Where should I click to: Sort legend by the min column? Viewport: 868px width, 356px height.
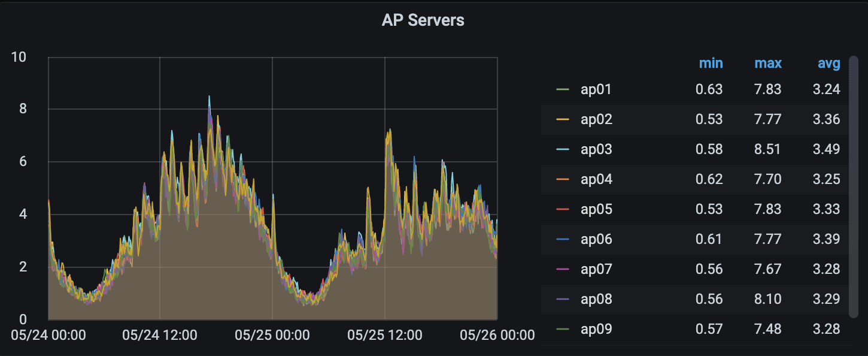click(x=711, y=63)
